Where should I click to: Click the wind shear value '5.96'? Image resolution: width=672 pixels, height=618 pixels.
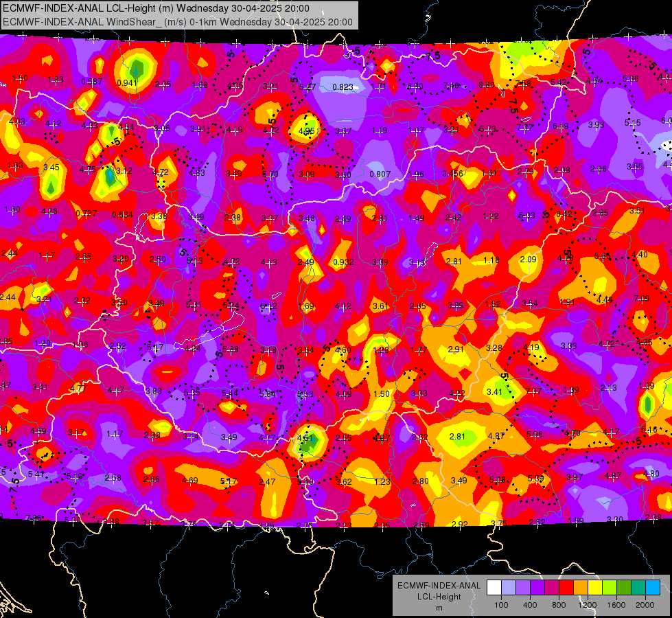point(535,435)
